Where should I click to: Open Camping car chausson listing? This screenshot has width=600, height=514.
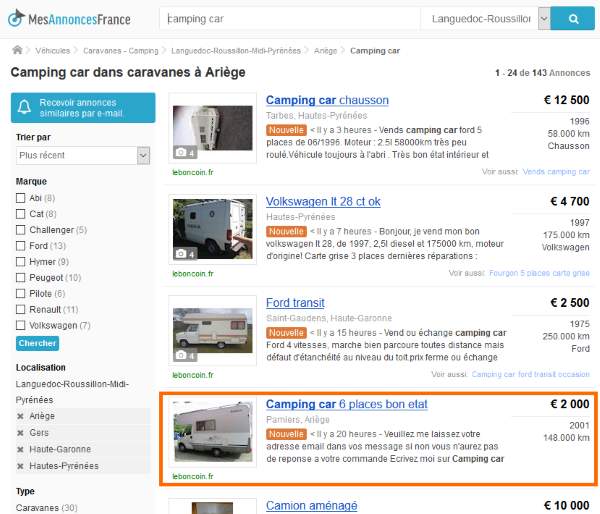click(327, 100)
